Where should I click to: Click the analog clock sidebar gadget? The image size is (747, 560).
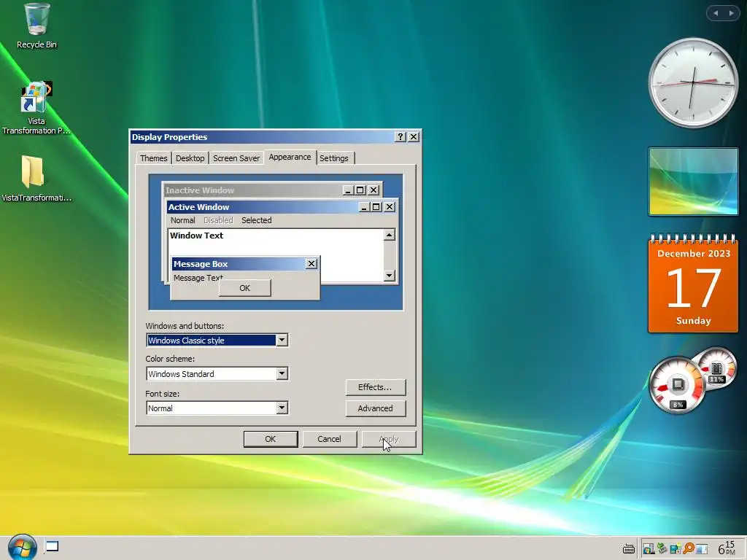click(x=693, y=83)
